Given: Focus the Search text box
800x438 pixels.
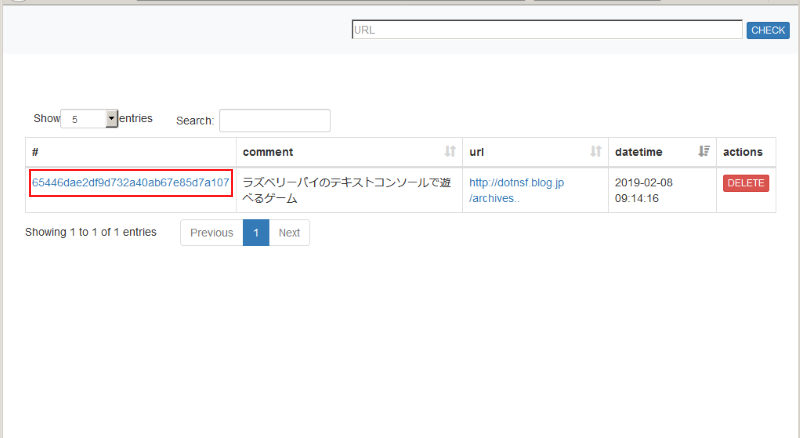Looking at the screenshot, I should tap(274, 120).
